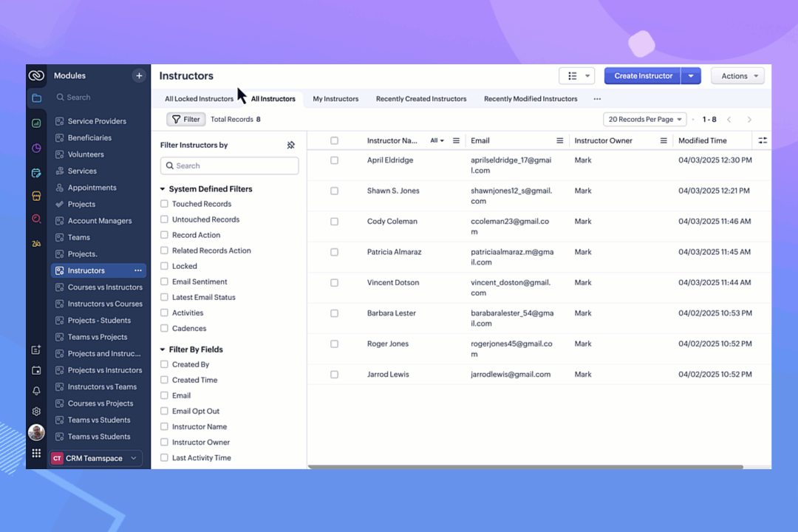Collapse the System Defined Filters section
Image resolution: width=798 pixels, height=532 pixels.
[x=163, y=189]
